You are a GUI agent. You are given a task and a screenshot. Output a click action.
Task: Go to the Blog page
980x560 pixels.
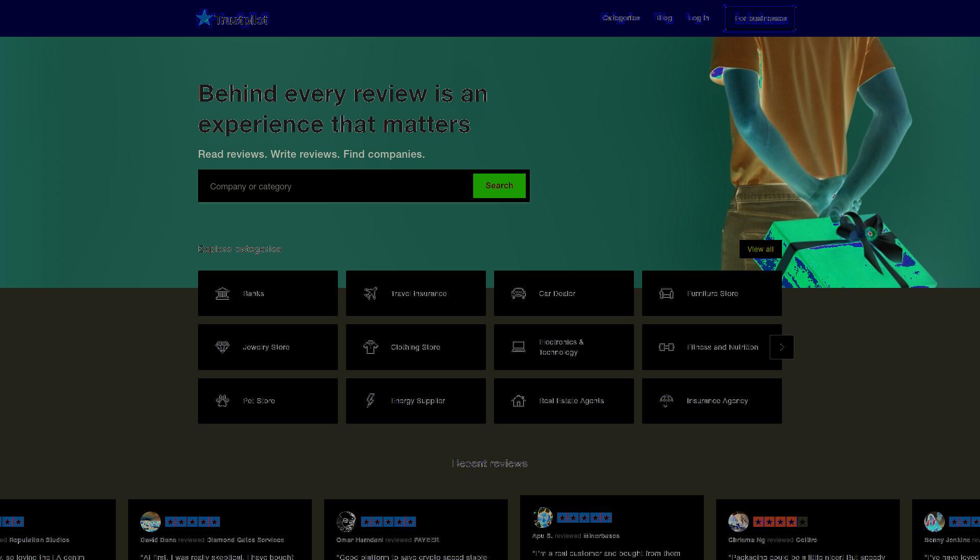pyautogui.click(x=664, y=18)
